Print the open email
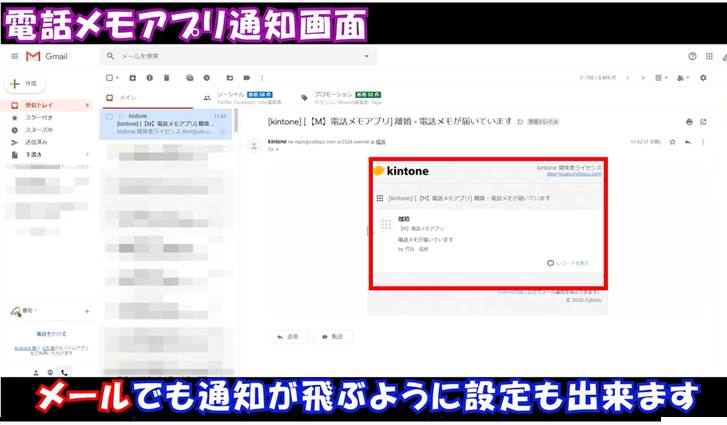 tap(689, 122)
